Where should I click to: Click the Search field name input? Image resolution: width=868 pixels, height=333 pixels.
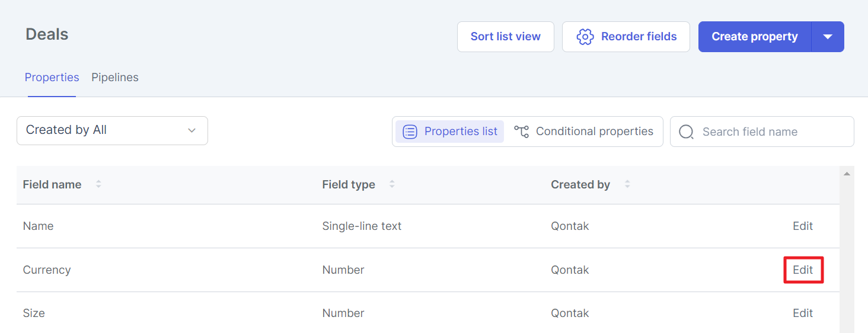coord(762,132)
